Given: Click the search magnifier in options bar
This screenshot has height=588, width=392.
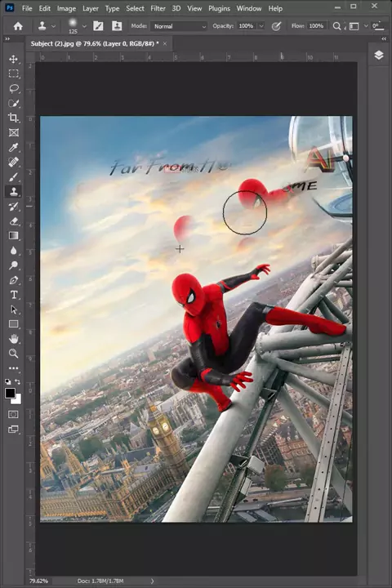Looking at the screenshot, I should 336,26.
